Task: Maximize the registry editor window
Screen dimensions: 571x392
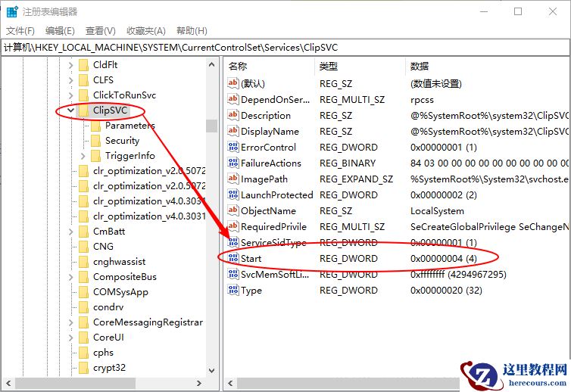Action: coord(518,11)
